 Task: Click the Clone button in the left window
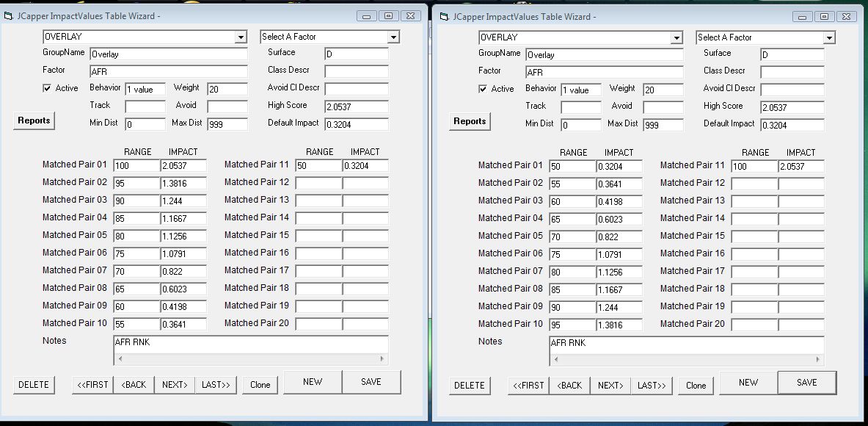tap(260, 385)
